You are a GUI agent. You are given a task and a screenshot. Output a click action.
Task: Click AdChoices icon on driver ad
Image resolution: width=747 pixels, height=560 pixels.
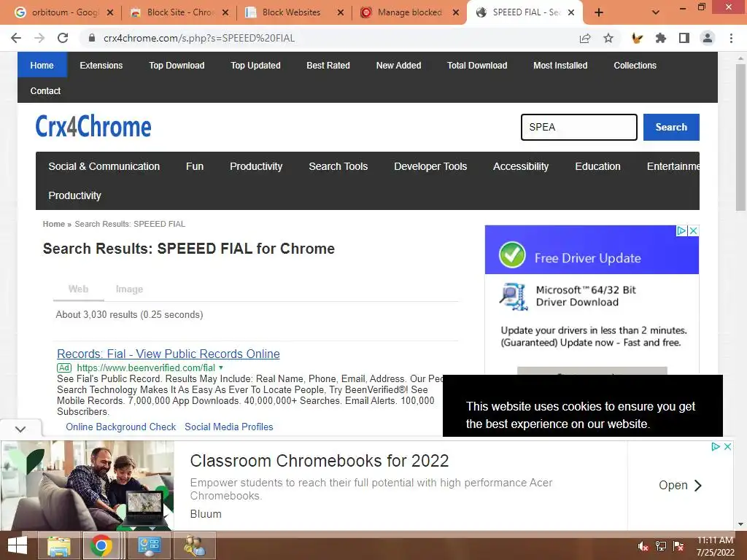pos(682,230)
